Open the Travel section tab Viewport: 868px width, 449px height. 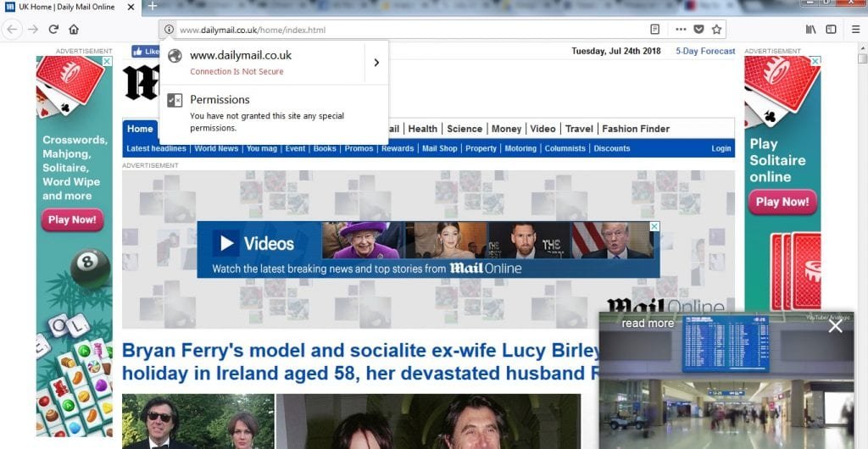tap(579, 129)
